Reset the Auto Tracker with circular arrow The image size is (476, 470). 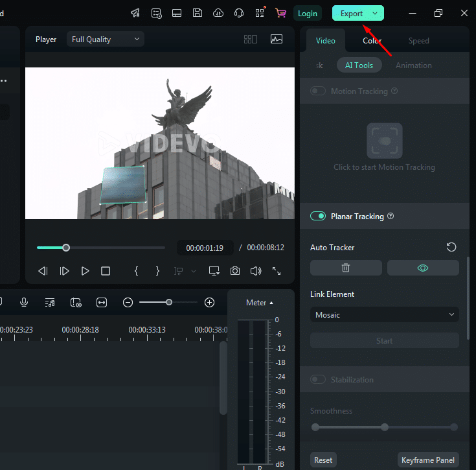pos(451,247)
